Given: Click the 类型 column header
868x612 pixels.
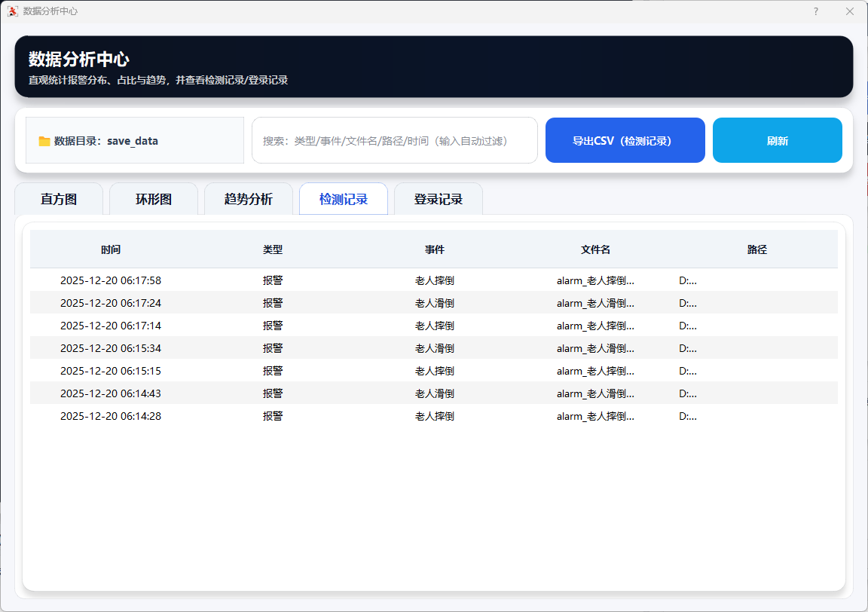Looking at the screenshot, I should click(273, 249).
